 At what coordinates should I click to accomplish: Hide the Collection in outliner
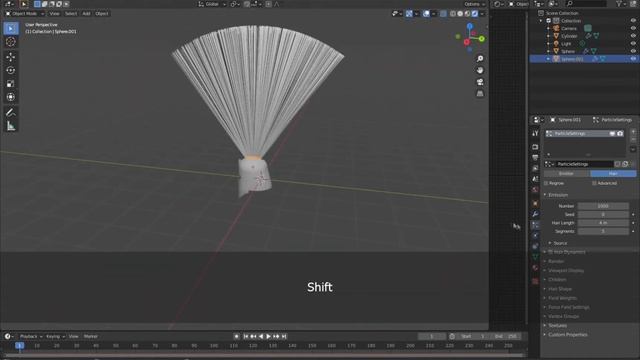click(633, 21)
